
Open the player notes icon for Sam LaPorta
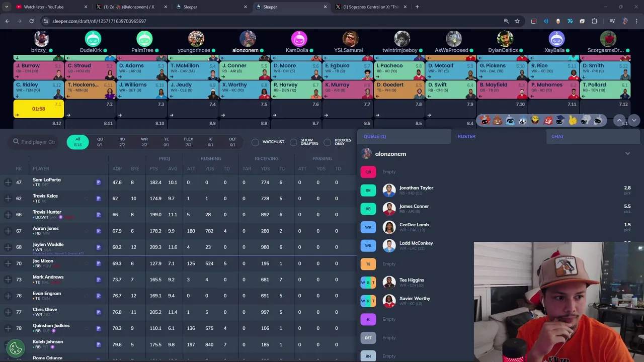[x=99, y=183]
